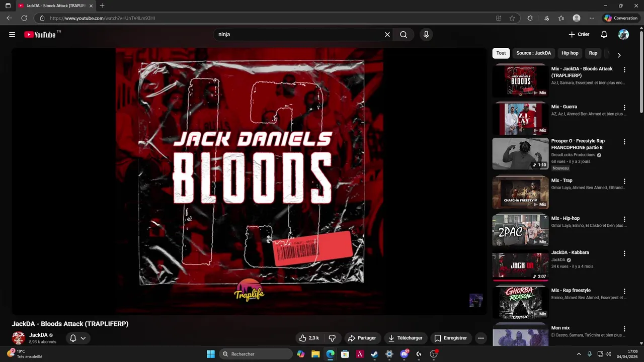Click the Créer button
Screen dimensions: 644x362
579,35
